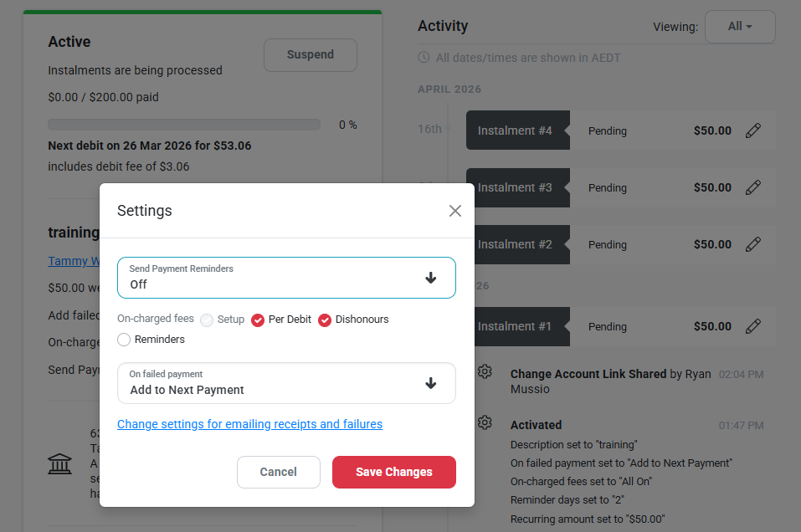This screenshot has width=801, height=532.
Task: Cancel the Settings dialog
Action: coord(278,472)
